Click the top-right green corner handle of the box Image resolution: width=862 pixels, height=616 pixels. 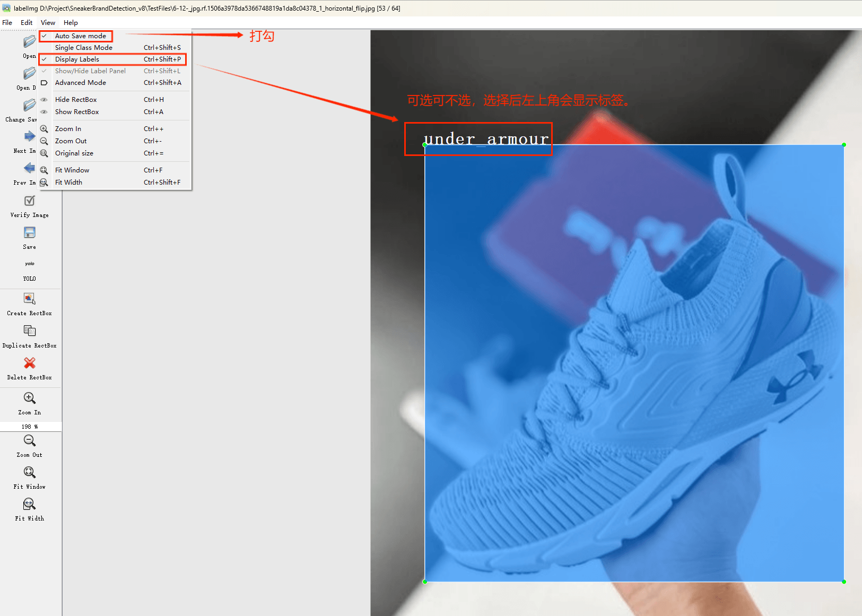(x=844, y=145)
